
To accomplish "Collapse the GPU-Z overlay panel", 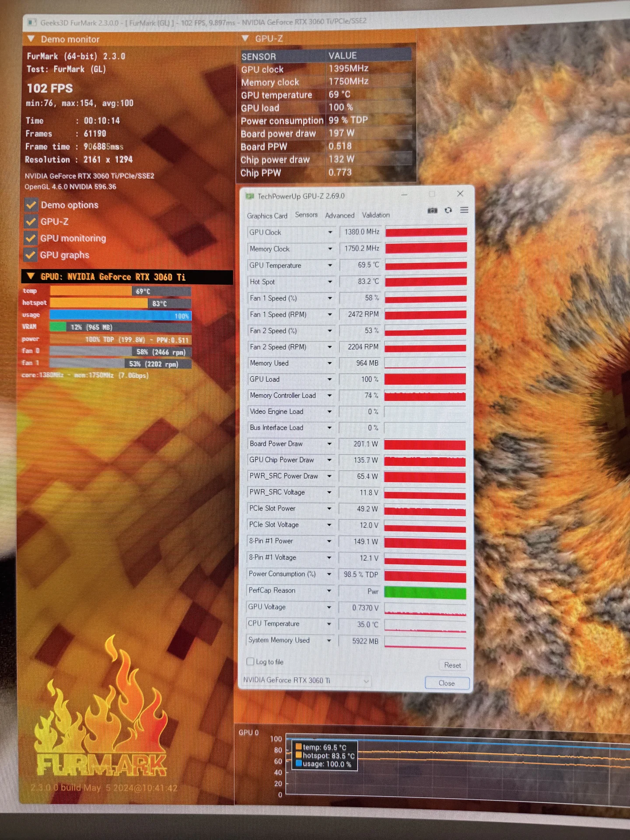I will pos(245,38).
